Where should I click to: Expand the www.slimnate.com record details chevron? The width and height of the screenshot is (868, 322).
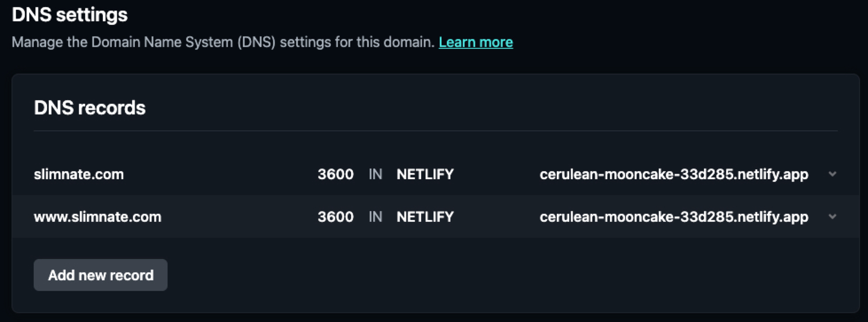(833, 217)
